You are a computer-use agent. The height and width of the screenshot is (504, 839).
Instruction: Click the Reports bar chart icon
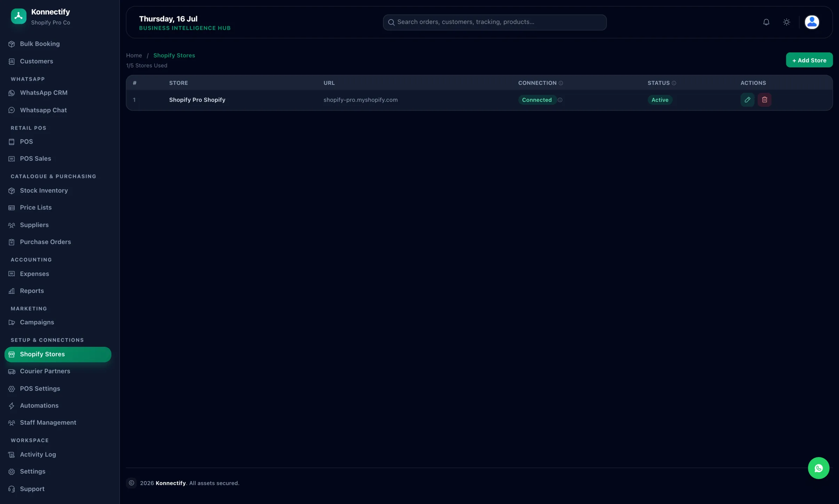coord(12,291)
